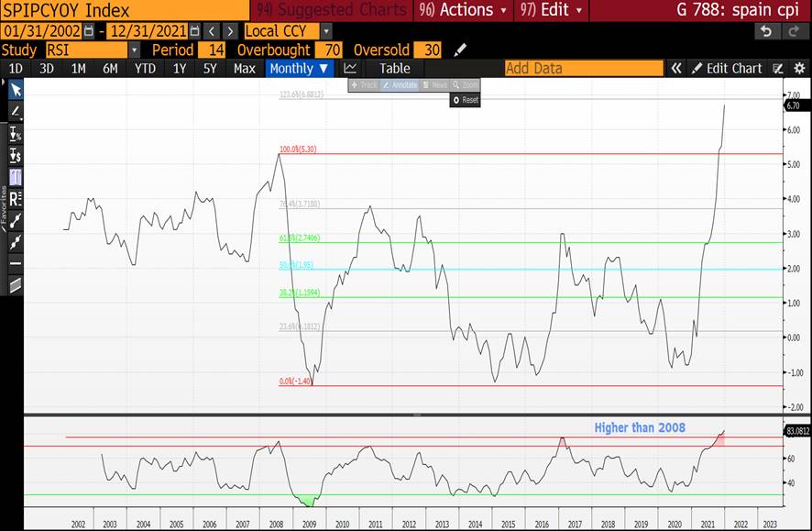The width and height of the screenshot is (812, 531).
Task: Open the Monthly periodicity dropdown
Action: coord(300,68)
